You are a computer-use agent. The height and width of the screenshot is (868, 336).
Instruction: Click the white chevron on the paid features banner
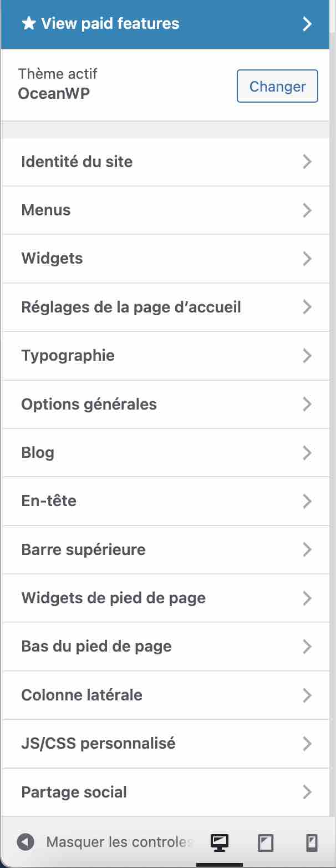tap(307, 23)
